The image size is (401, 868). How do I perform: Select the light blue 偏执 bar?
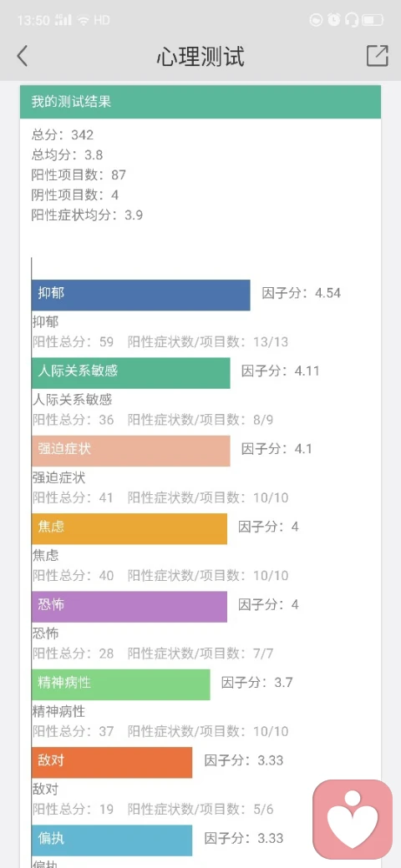point(112,840)
